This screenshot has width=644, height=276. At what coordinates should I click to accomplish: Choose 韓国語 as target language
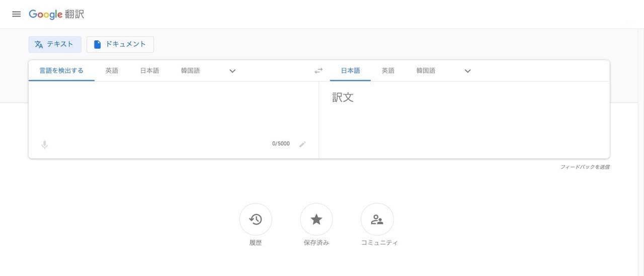coord(426,71)
